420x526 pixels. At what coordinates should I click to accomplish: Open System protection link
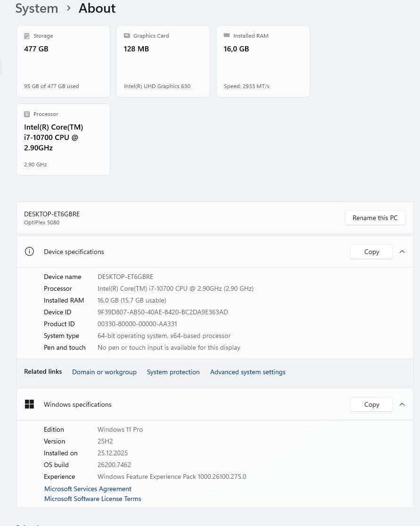pos(173,372)
